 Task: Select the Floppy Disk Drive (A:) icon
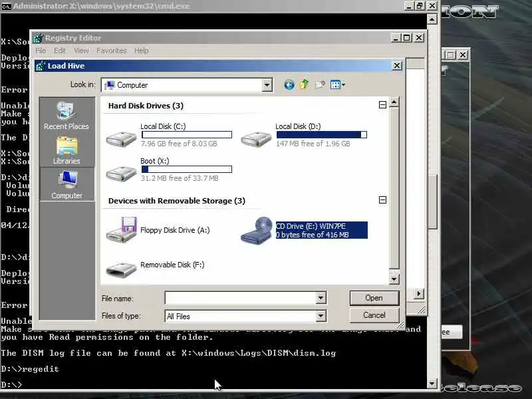pos(122,230)
